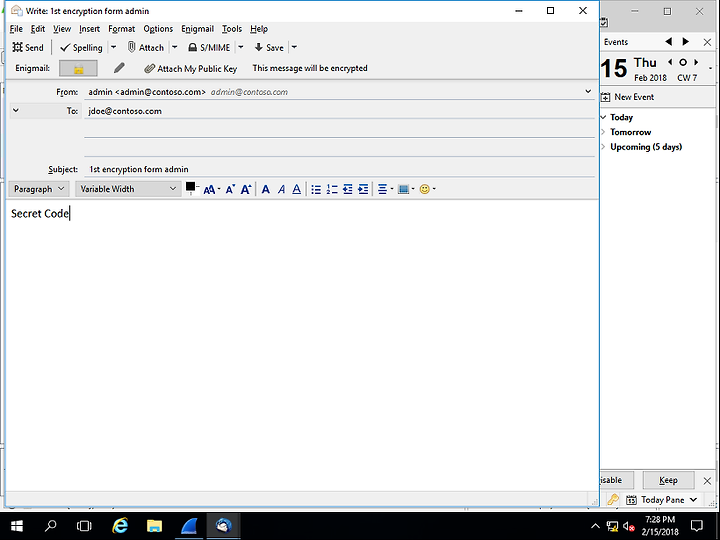Toggle the Today Pane button
Image resolution: width=720 pixels, height=540 pixels.
click(662, 500)
